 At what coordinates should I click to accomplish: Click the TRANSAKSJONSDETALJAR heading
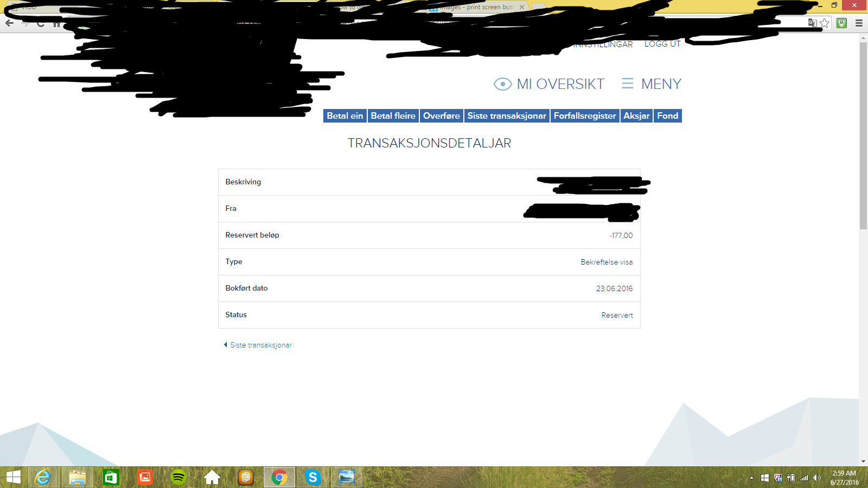coord(429,143)
